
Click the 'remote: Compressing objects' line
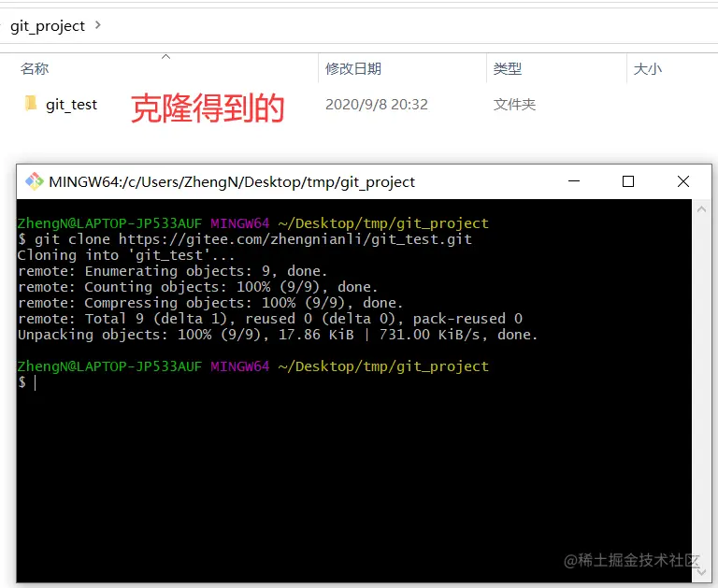click(210, 303)
